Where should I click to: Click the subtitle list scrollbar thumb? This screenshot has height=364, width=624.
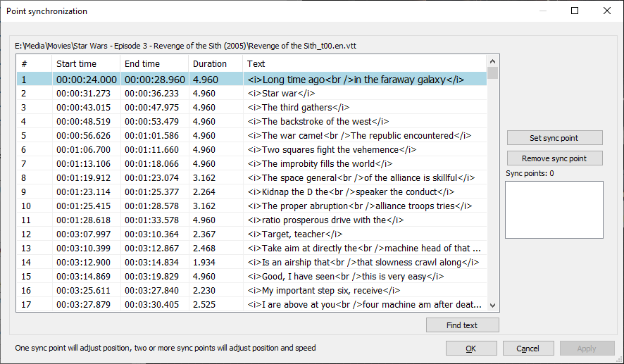click(493, 73)
